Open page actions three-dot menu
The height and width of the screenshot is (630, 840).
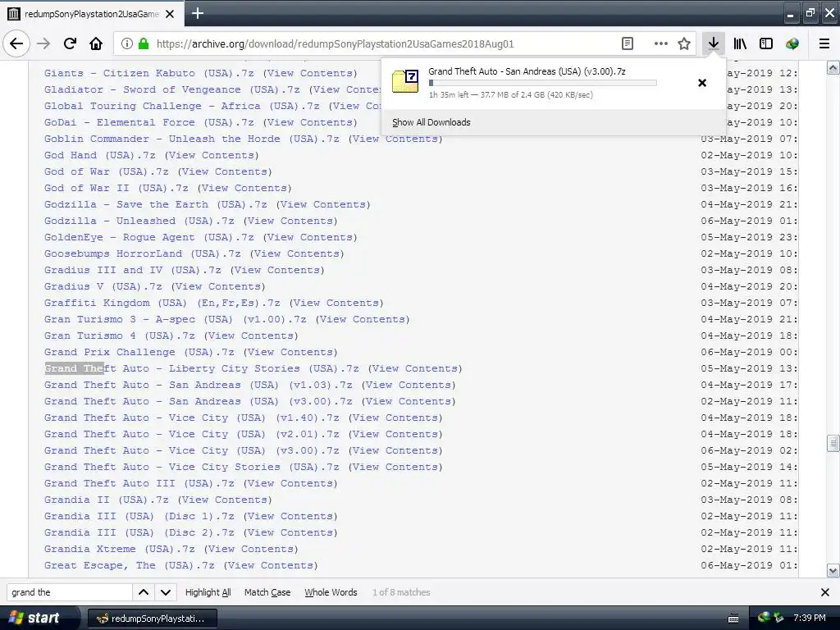[661, 43]
